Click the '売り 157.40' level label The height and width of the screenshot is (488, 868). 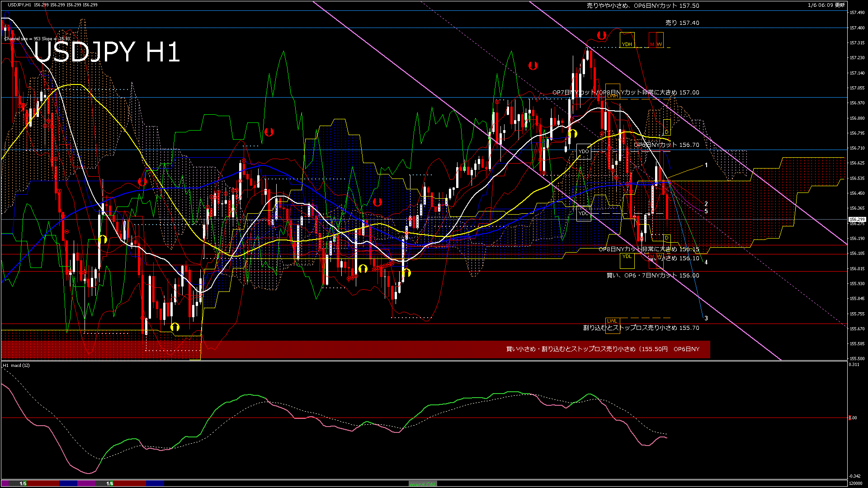[x=682, y=23]
